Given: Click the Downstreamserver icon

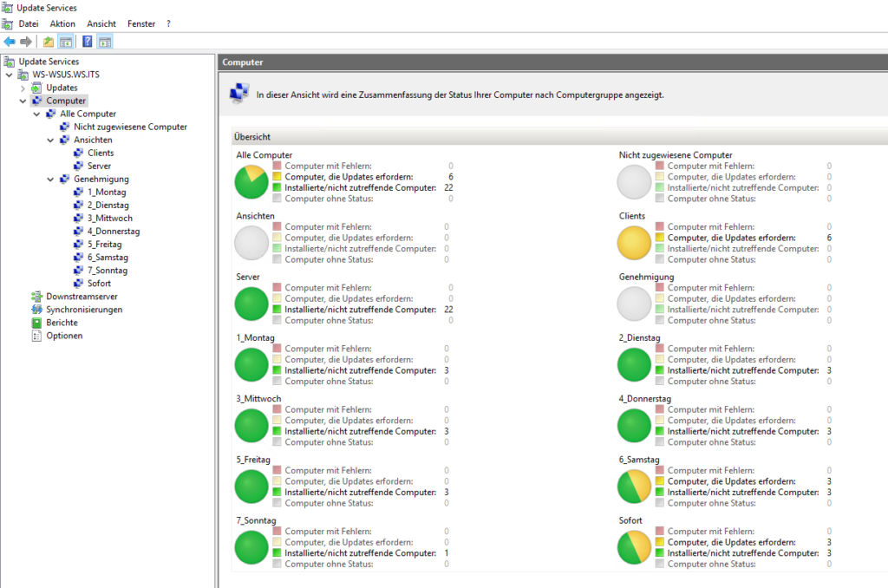Looking at the screenshot, I should pyautogui.click(x=36, y=297).
